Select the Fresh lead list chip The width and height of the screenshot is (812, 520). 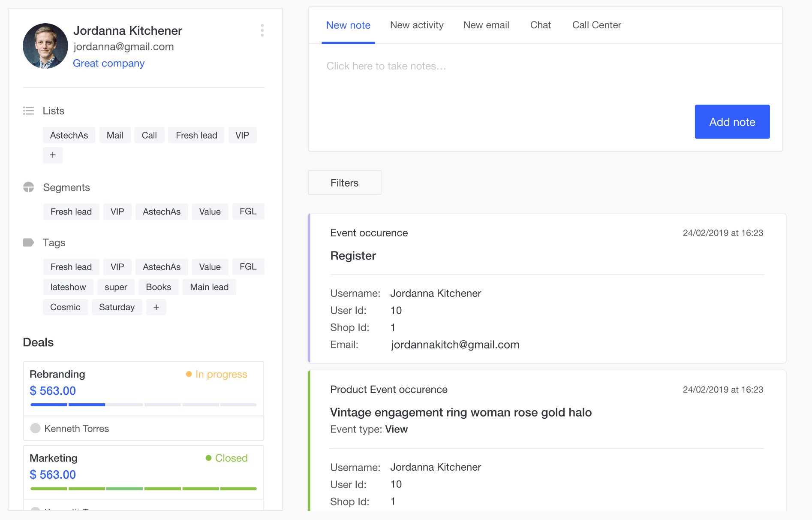click(196, 135)
